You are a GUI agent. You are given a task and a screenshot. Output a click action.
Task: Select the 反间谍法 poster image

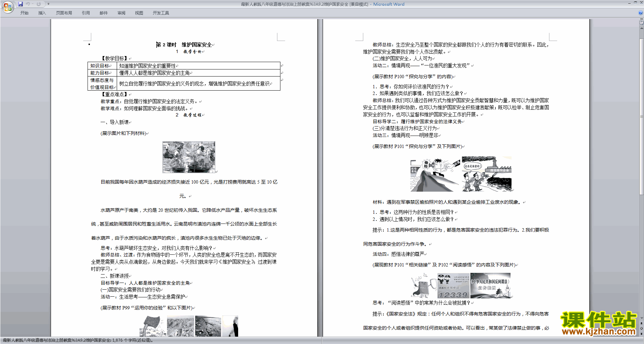point(490,286)
